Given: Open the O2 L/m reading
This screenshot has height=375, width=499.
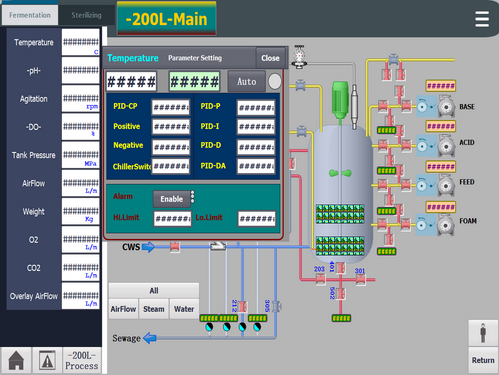Looking at the screenshot, I should 81,240.
